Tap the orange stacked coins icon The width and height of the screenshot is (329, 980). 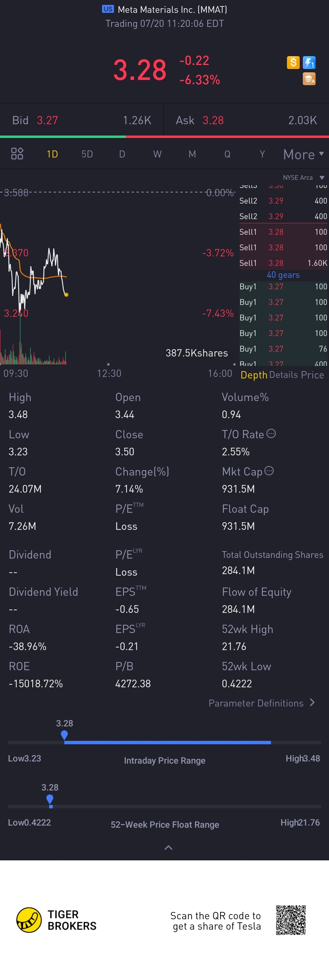[x=309, y=79]
